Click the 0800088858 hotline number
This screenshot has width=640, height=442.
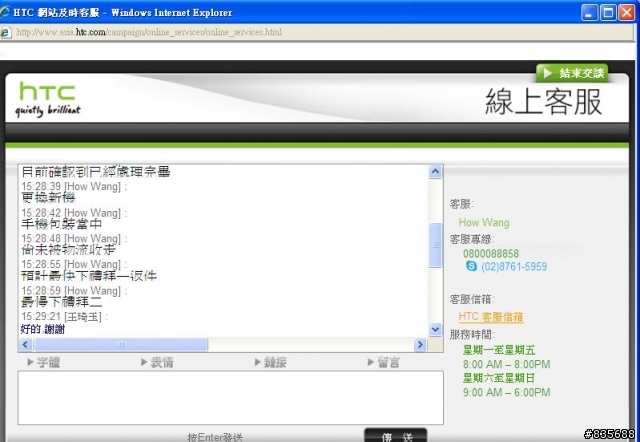[x=491, y=253]
